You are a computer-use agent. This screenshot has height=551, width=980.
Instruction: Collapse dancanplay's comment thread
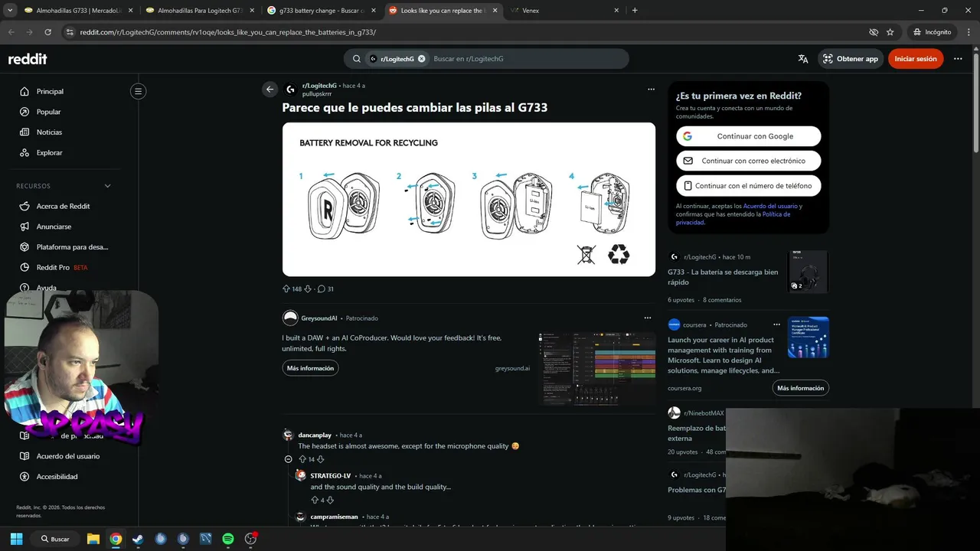tap(288, 459)
